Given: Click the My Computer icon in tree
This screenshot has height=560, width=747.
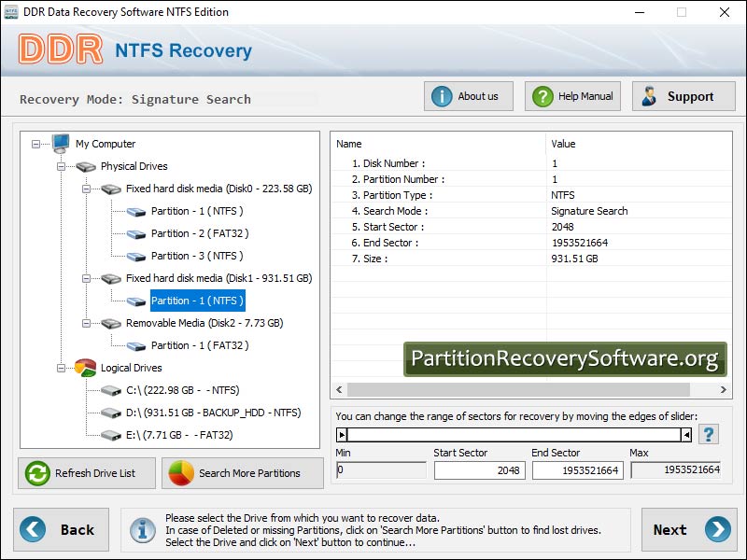Looking at the screenshot, I should coord(61,144).
